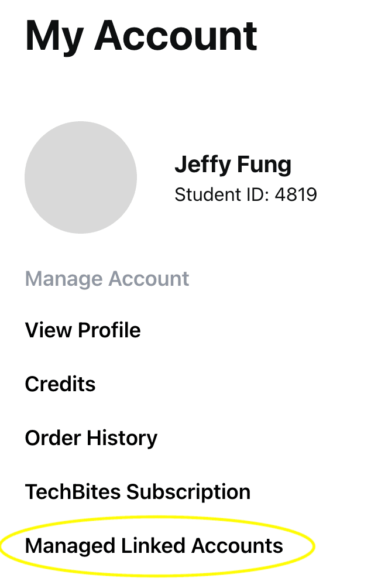Open the View Profile menu item

(x=83, y=330)
